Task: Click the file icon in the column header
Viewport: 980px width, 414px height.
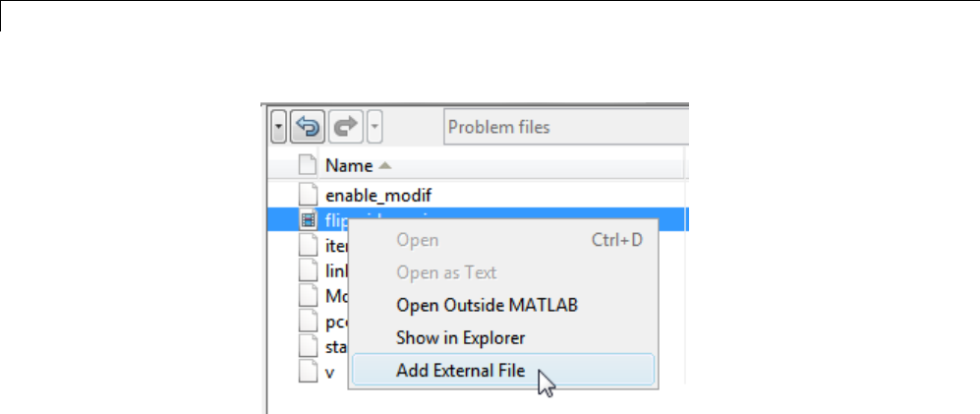Action: (308, 166)
